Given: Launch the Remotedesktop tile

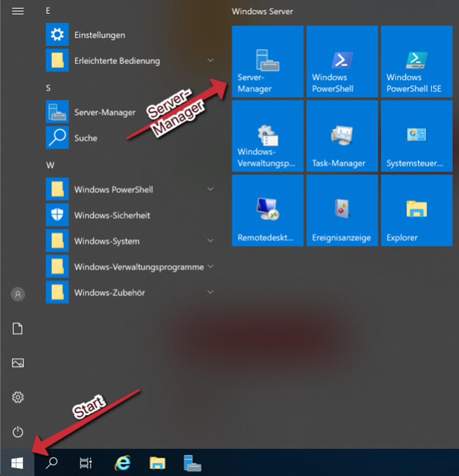Looking at the screenshot, I should [267, 210].
